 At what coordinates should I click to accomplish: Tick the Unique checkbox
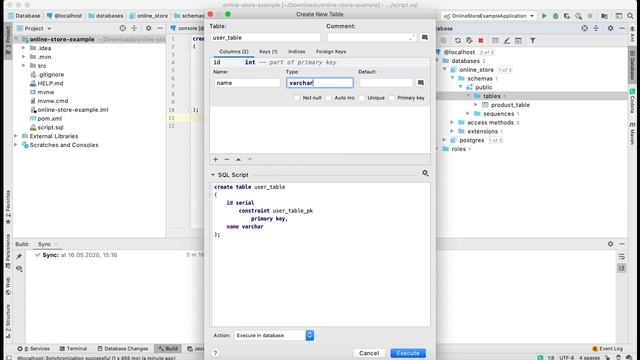point(361,98)
